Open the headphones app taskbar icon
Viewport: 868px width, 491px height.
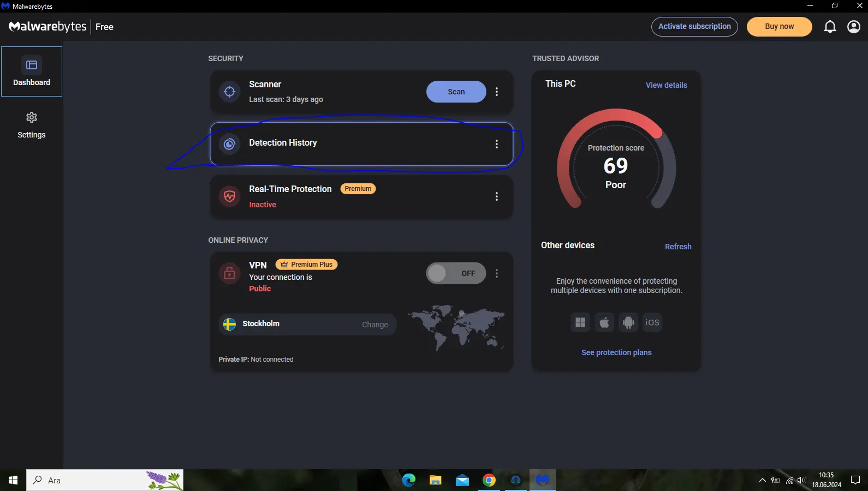(516, 480)
